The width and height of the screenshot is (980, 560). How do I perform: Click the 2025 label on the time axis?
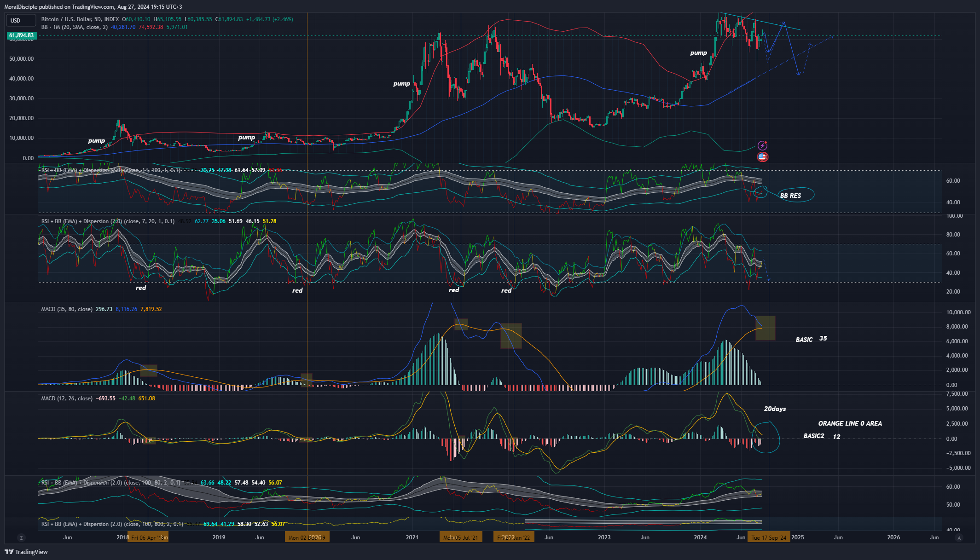[x=798, y=537]
